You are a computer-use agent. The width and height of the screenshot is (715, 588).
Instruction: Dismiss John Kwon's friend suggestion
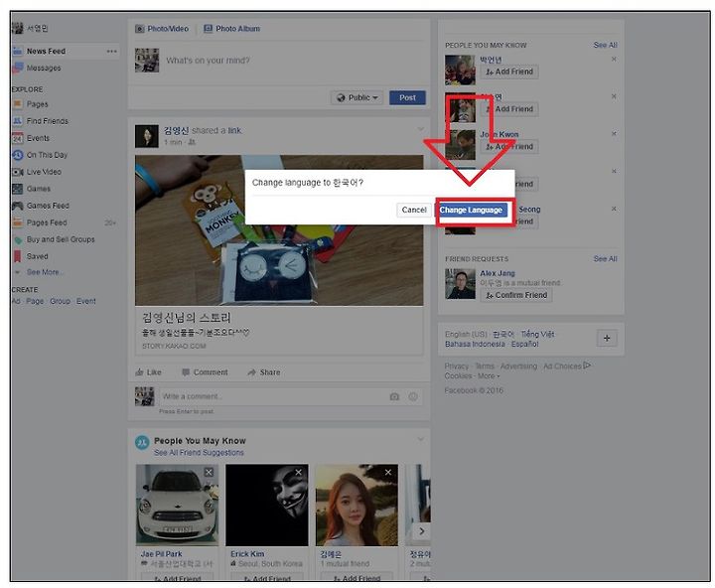pyautogui.click(x=614, y=134)
